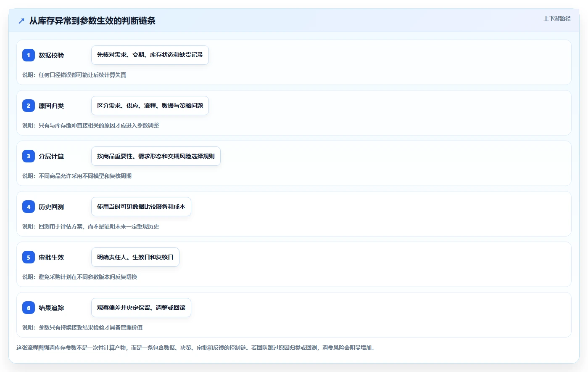Click the step 4 number badge
The height and width of the screenshot is (372, 588).
29,207
